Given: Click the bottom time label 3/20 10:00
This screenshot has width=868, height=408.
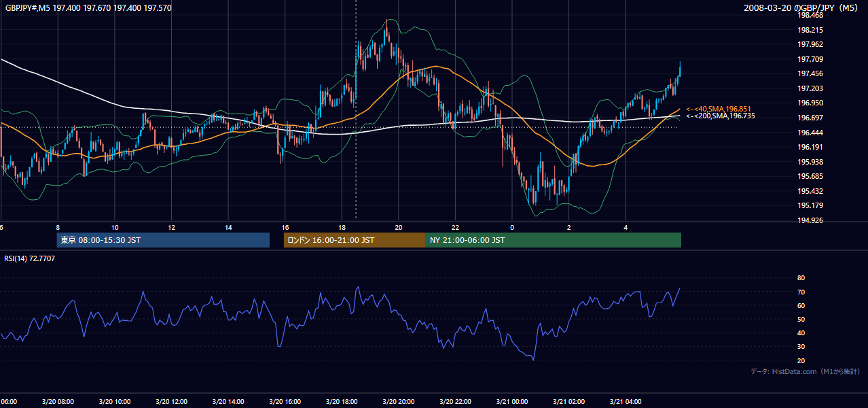Looking at the screenshot, I should pos(115,402).
